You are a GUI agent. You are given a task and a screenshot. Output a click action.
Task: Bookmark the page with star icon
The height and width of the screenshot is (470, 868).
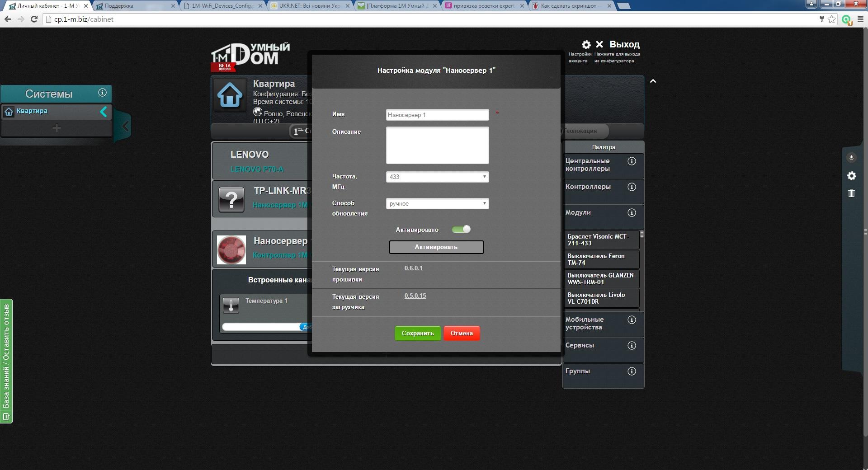pos(832,19)
